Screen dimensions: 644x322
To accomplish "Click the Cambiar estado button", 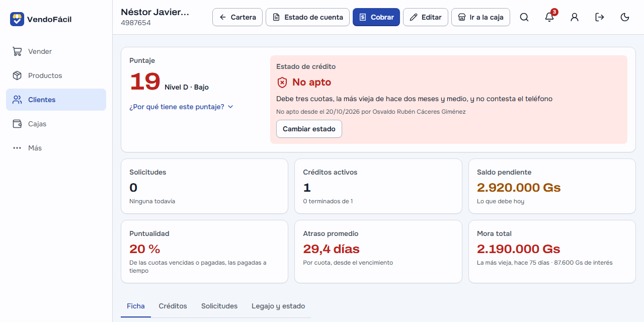I will (x=309, y=129).
